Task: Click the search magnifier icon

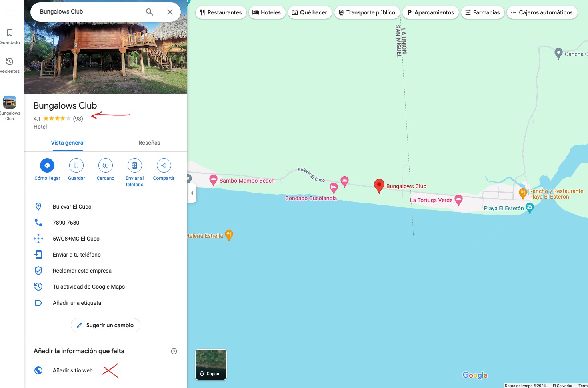Action: point(150,12)
